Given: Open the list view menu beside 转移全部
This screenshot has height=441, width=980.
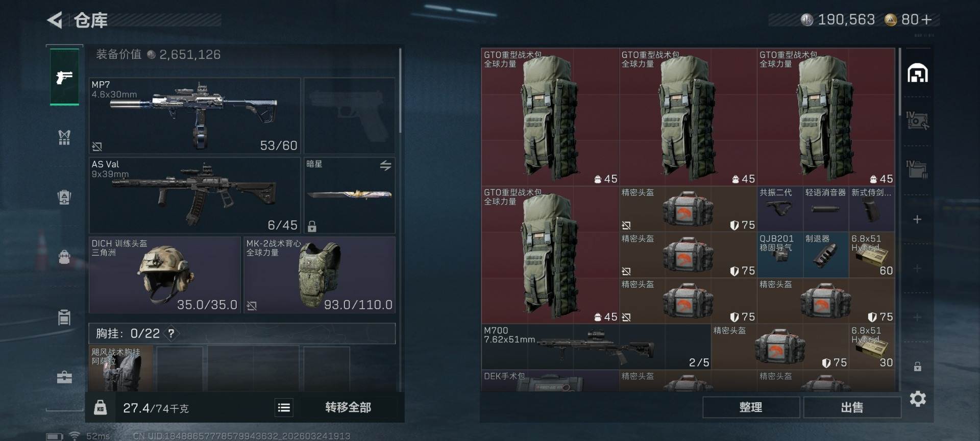Looking at the screenshot, I should 284,407.
